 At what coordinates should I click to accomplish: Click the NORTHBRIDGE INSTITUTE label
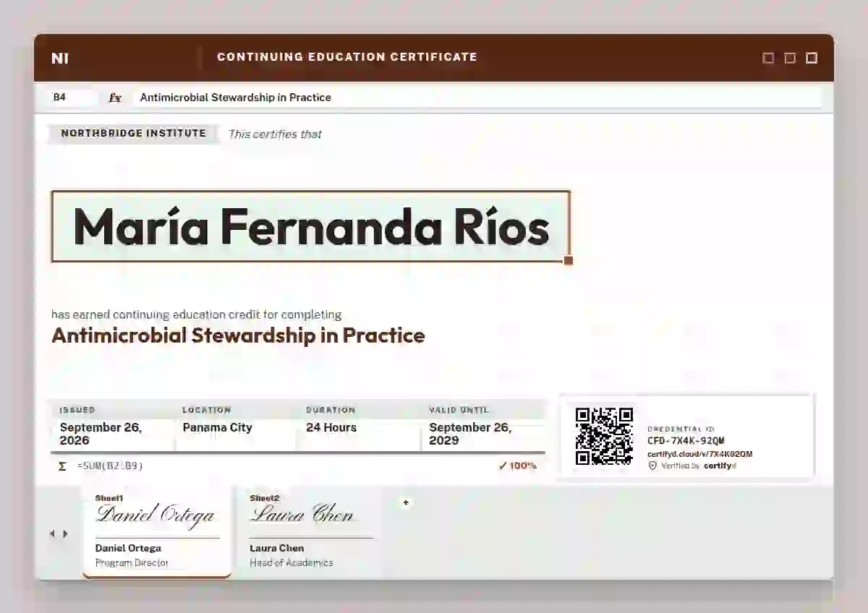coord(134,134)
